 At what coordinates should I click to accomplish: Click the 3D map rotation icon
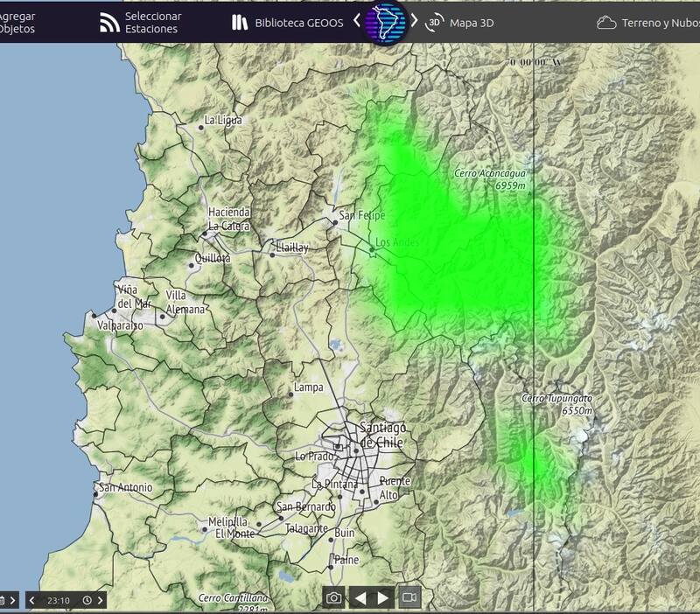tap(434, 24)
